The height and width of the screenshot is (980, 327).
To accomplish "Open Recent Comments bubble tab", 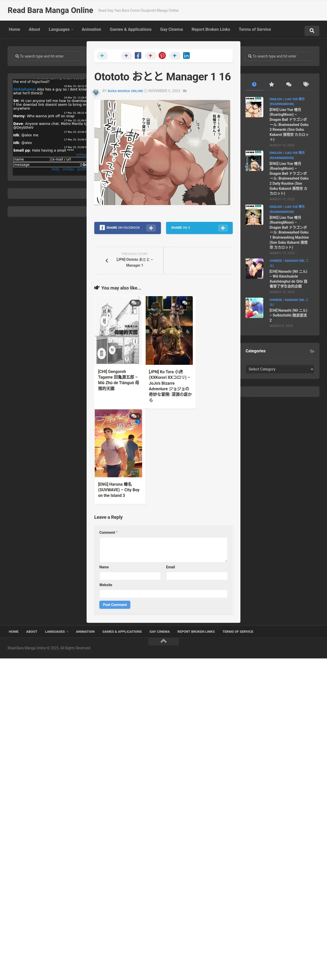I will [x=289, y=84].
